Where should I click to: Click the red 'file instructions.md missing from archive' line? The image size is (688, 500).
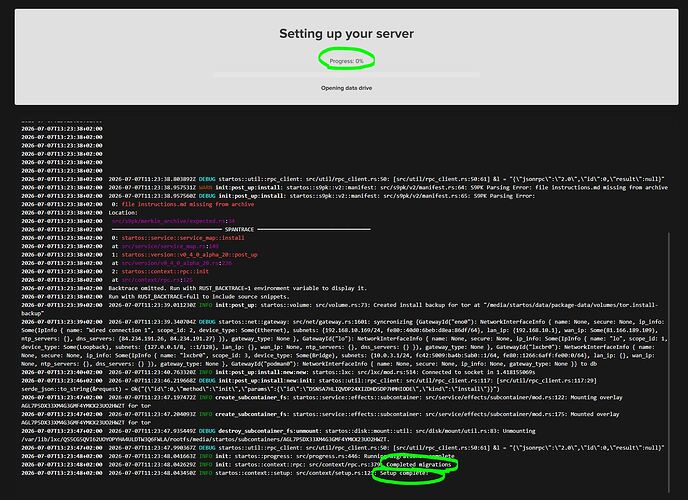[x=187, y=204]
